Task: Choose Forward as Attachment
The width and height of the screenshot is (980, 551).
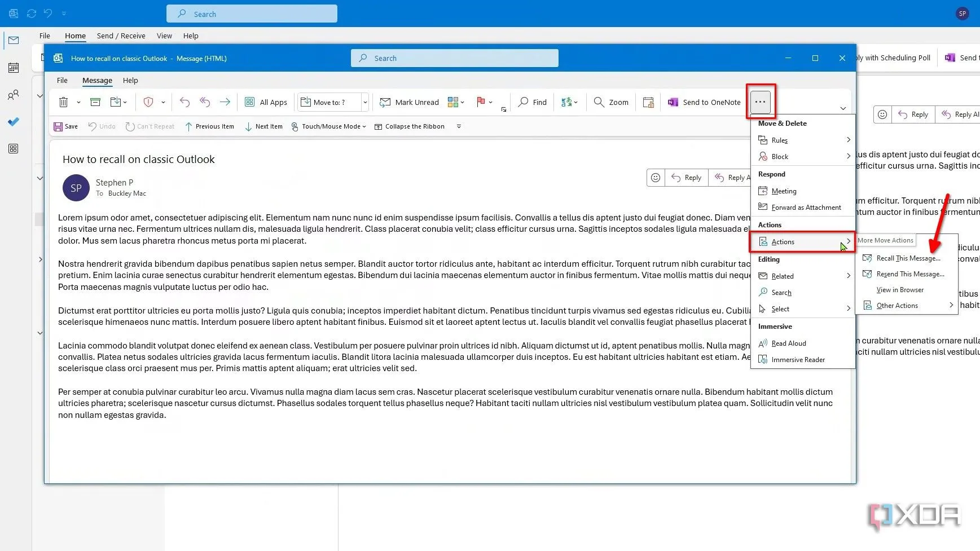Action: [x=803, y=207]
